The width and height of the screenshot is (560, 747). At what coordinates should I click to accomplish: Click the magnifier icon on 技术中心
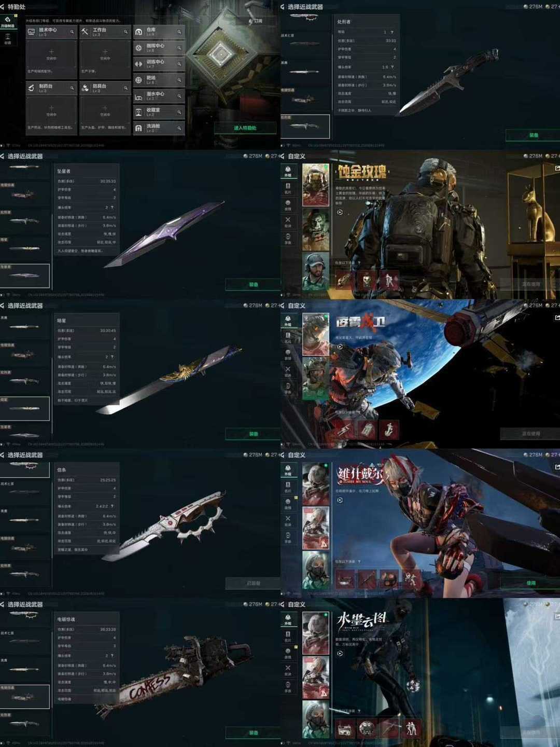72,32
